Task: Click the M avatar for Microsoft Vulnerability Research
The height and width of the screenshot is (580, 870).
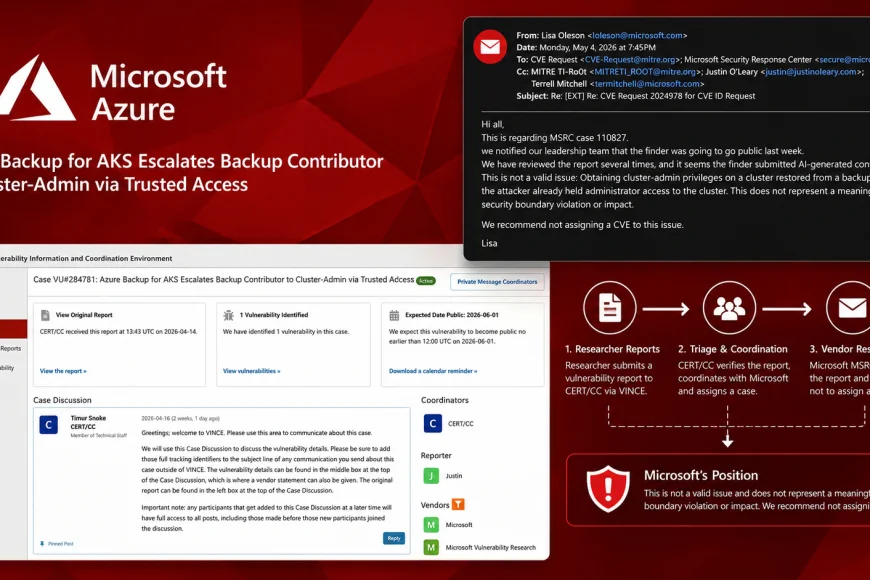Action: (x=431, y=547)
